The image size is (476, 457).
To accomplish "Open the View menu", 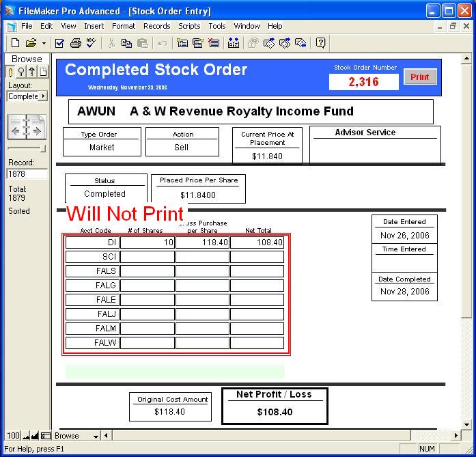I will pyautogui.click(x=68, y=26).
